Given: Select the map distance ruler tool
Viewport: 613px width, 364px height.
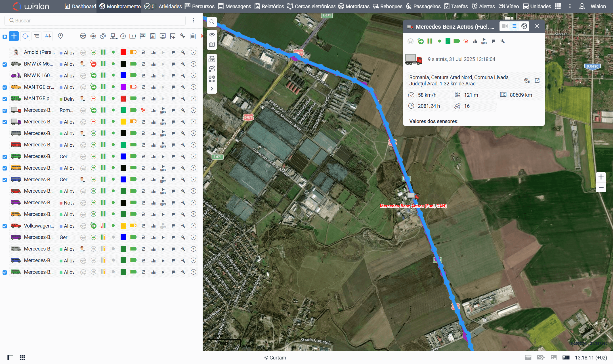Looking at the screenshot, I should tap(212, 59).
